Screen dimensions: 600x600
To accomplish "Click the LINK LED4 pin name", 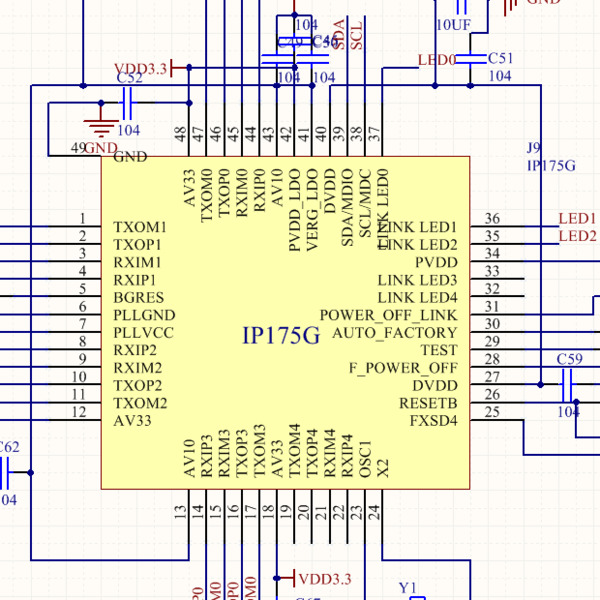I will point(417,298).
